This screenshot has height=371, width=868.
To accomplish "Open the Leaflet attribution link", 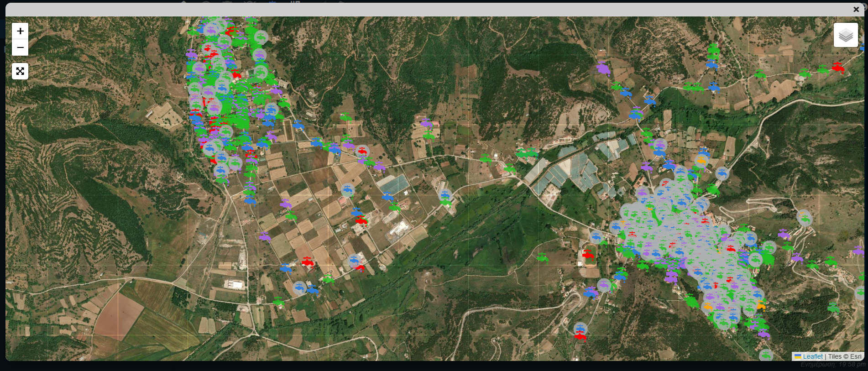I will pyautogui.click(x=812, y=356).
